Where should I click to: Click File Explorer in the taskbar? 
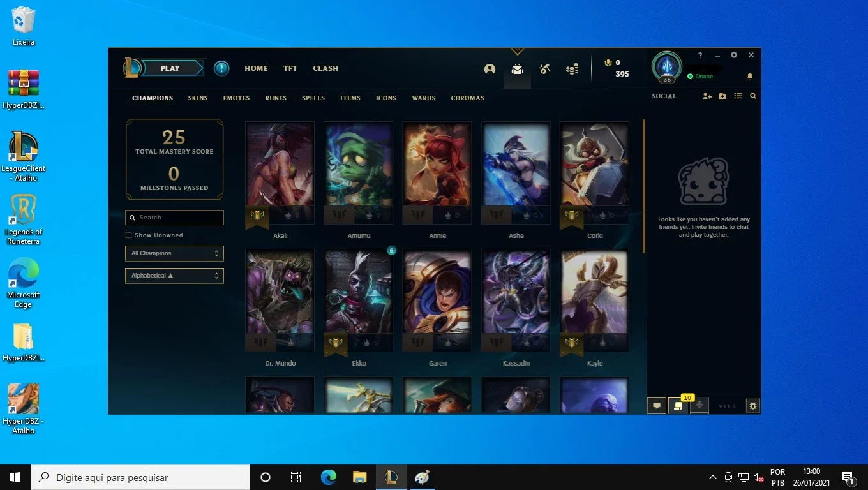click(360, 477)
